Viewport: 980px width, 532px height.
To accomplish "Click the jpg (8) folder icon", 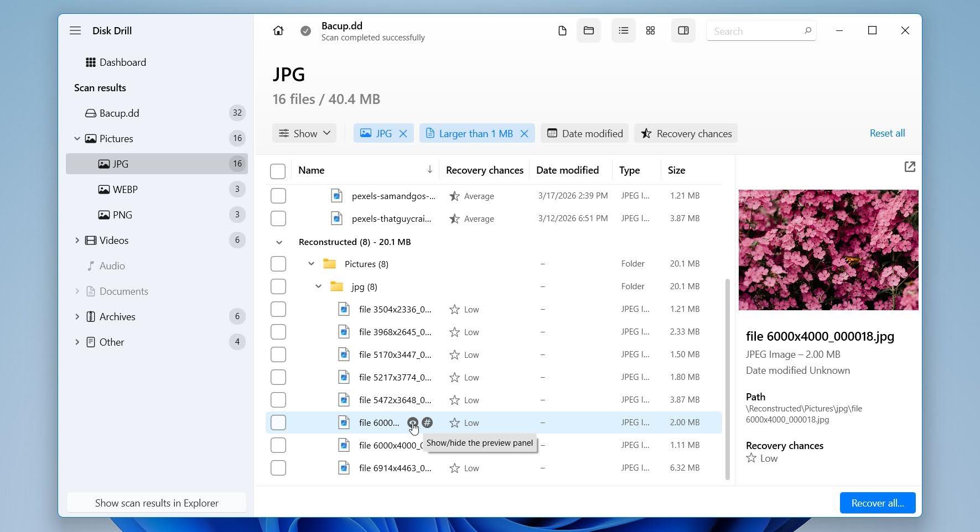I will (337, 286).
